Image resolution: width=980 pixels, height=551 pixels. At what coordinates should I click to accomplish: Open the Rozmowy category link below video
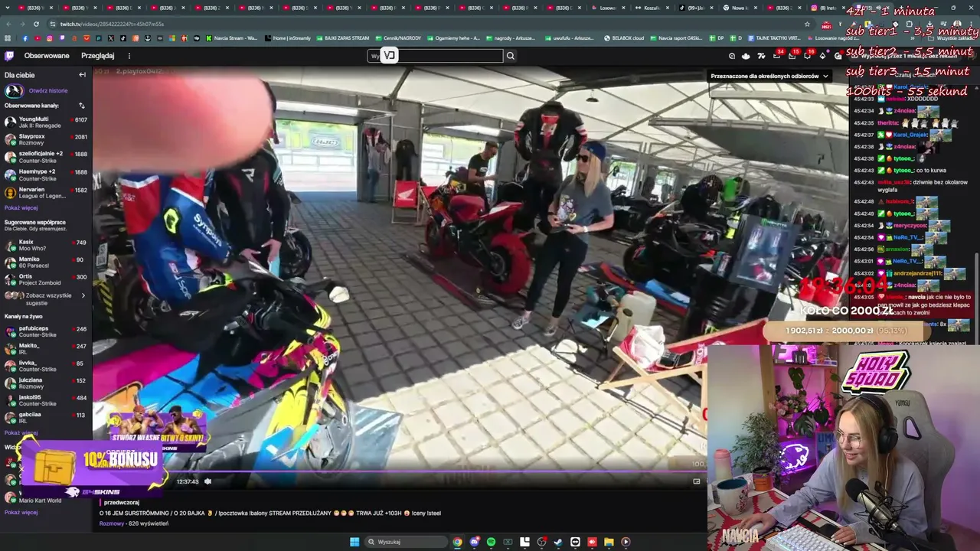pyautogui.click(x=112, y=523)
